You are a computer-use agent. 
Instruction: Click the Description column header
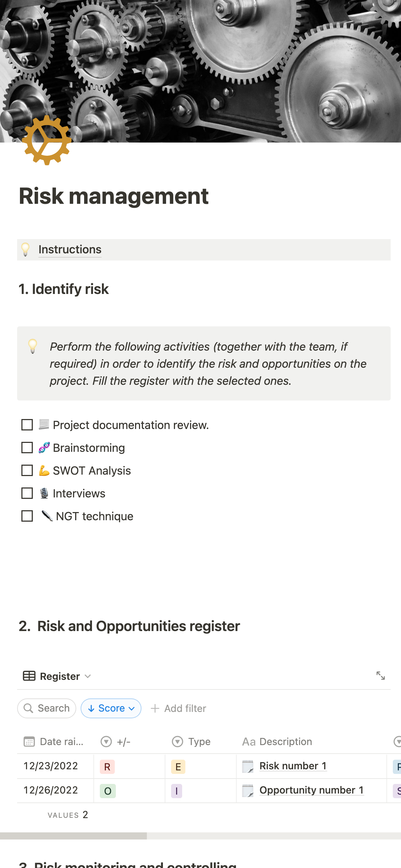point(285,742)
